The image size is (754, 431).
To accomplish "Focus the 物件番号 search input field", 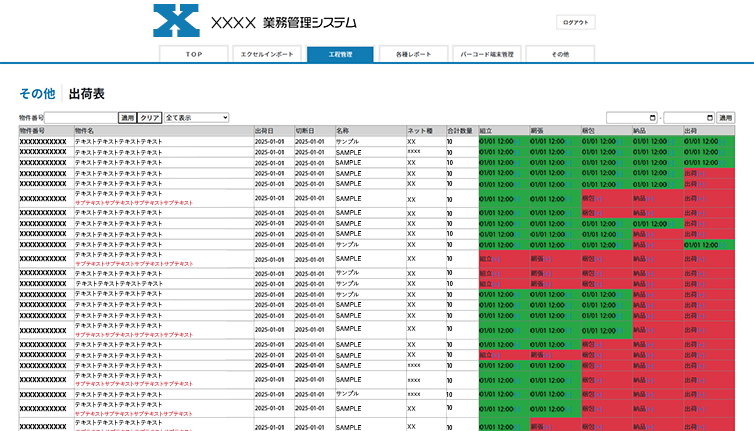I will (x=82, y=118).
